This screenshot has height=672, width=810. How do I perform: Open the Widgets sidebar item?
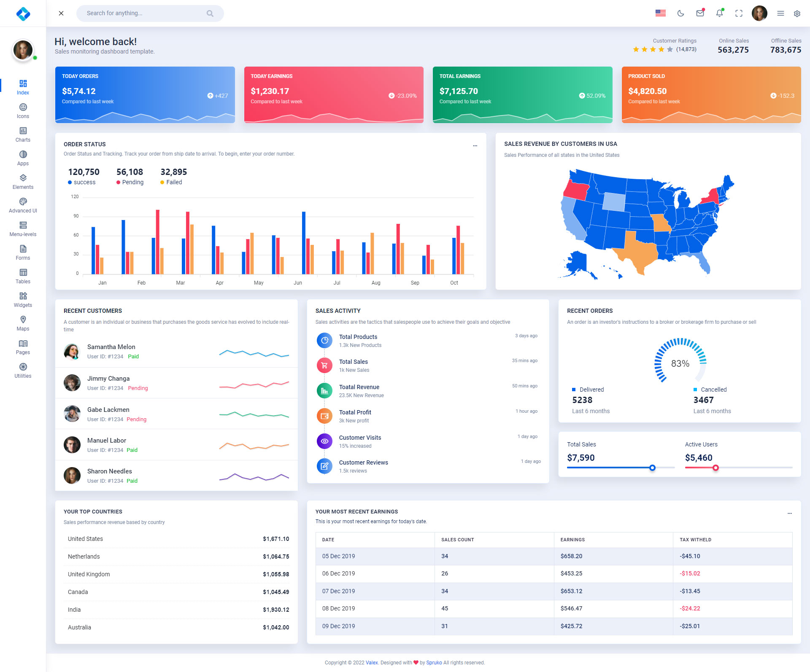pyautogui.click(x=23, y=300)
